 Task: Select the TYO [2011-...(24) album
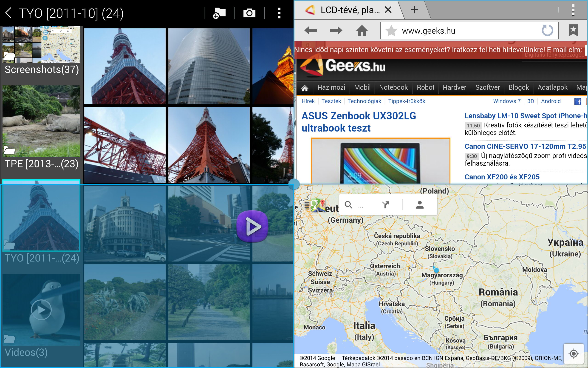coord(41,221)
